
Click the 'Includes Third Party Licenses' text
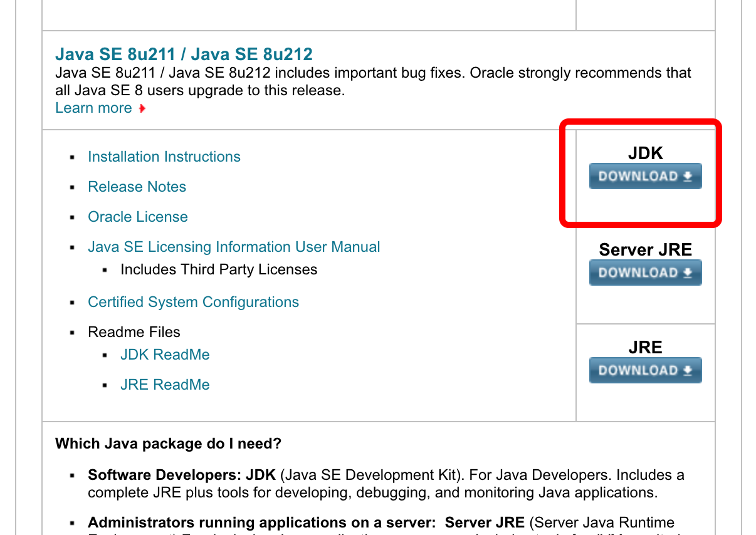pos(219,269)
